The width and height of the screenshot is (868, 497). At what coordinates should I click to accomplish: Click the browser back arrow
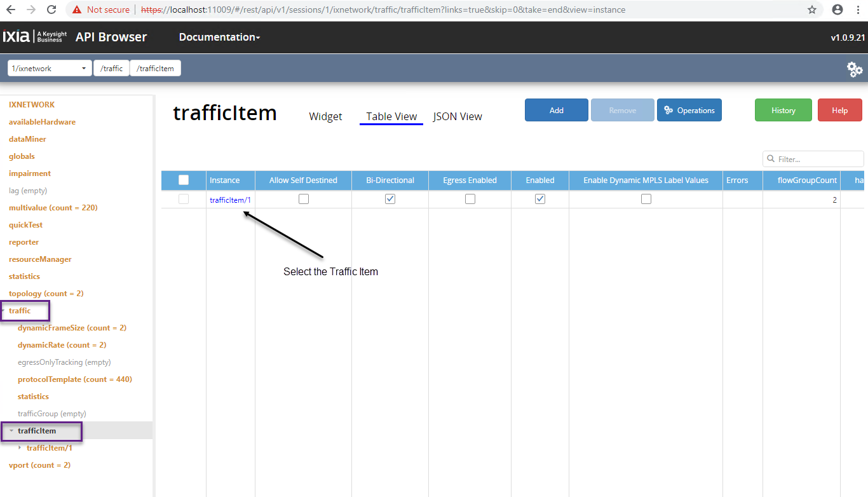[12, 10]
